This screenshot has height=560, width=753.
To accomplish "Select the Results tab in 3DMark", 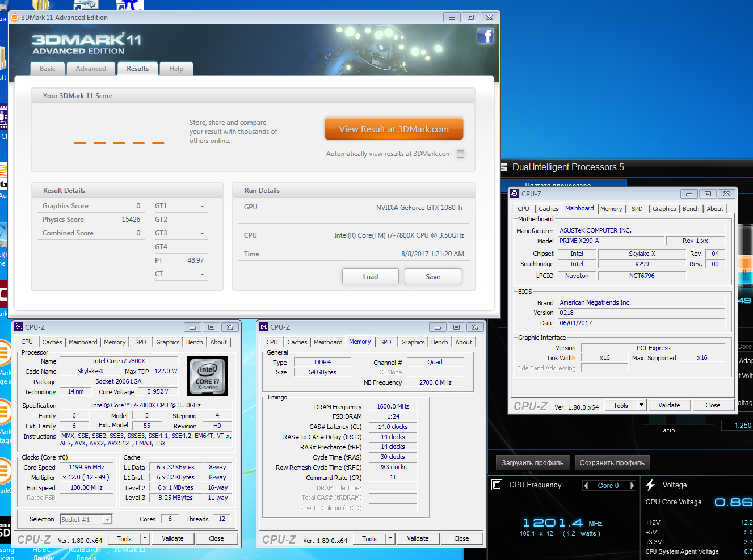I will click(138, 69).
